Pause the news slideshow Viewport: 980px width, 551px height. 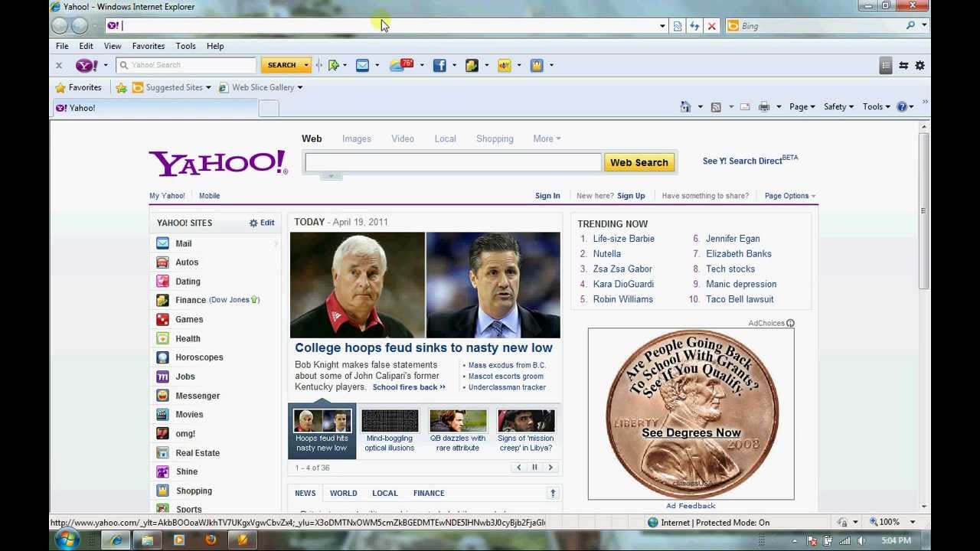534,468
